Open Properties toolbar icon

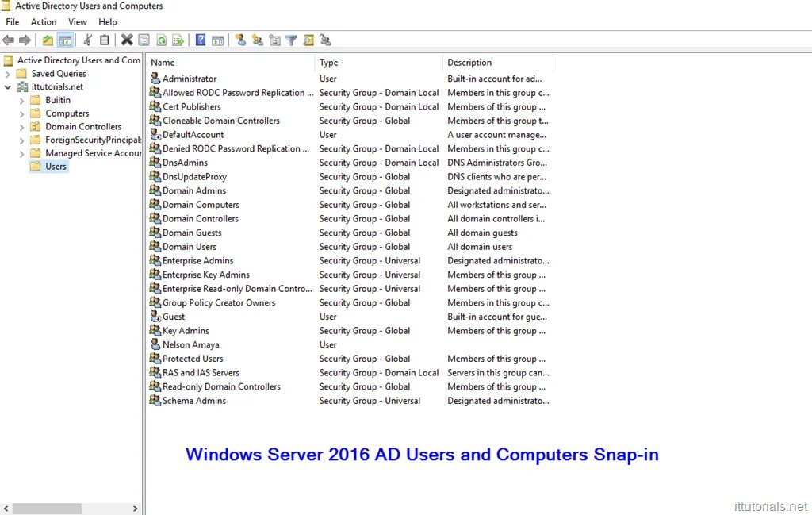[144, 40]
